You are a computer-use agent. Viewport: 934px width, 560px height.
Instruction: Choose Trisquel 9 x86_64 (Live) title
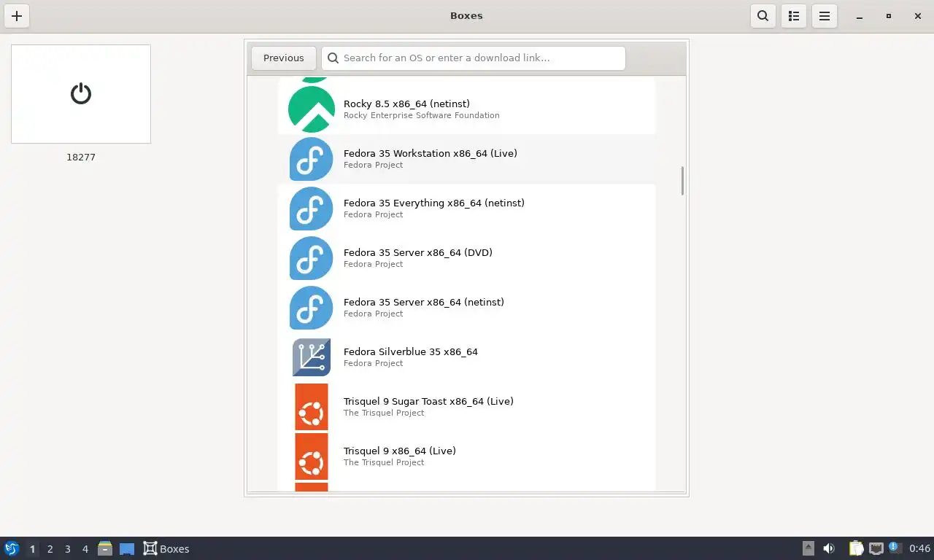[x=399, y=451]
